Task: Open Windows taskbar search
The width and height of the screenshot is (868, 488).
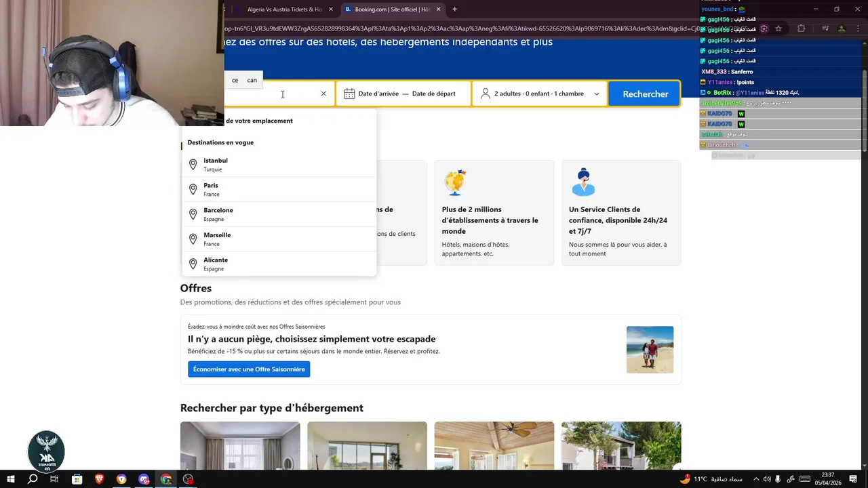Action: (33, 479)
